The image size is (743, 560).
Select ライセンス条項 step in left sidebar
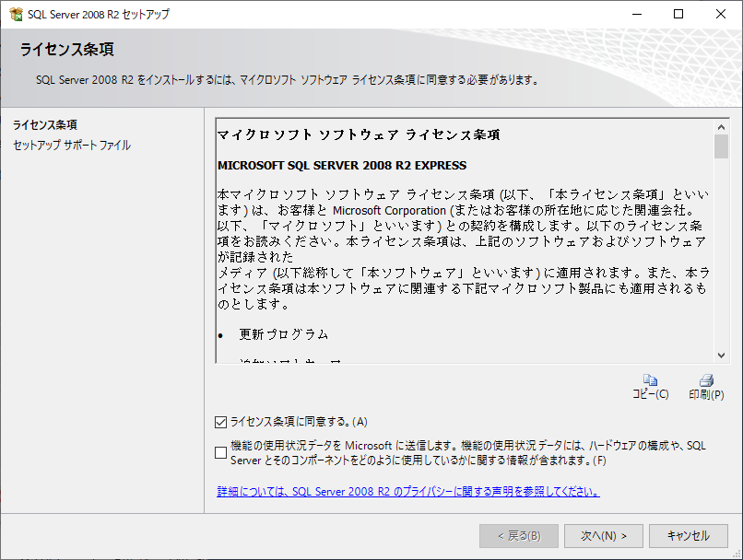[x=45, y=124]
